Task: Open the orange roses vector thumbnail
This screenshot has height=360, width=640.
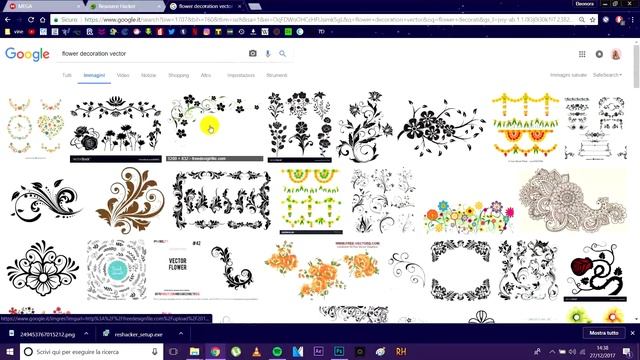Action: pos(322,270)
